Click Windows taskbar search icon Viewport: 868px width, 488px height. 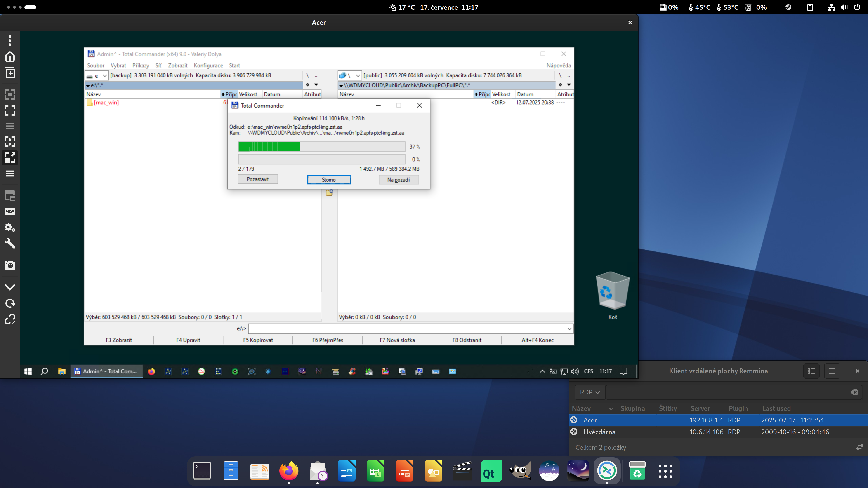tap(44, 371)
